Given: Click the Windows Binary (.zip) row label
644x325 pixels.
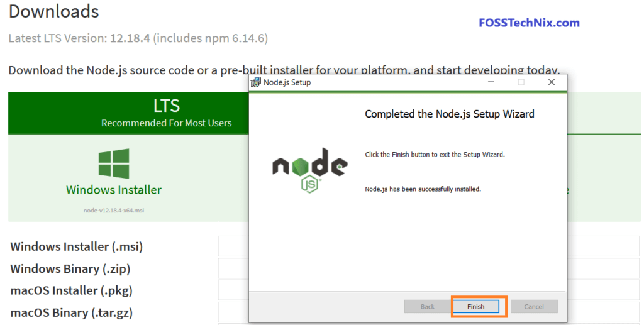Looking at the screenshot, I should coord(70,269).
